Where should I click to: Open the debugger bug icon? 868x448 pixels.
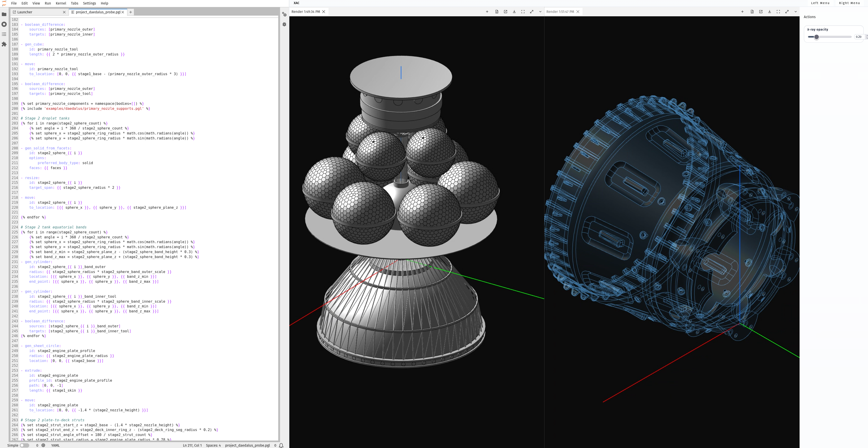(284, 24)
